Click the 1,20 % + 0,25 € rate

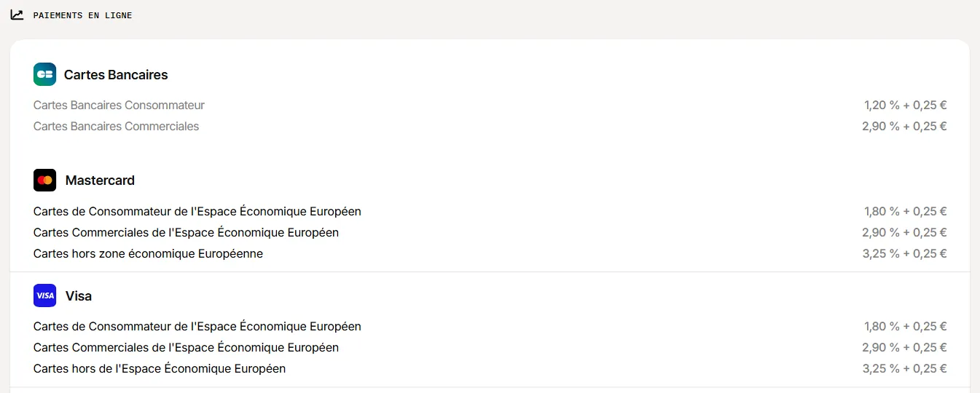905,106
